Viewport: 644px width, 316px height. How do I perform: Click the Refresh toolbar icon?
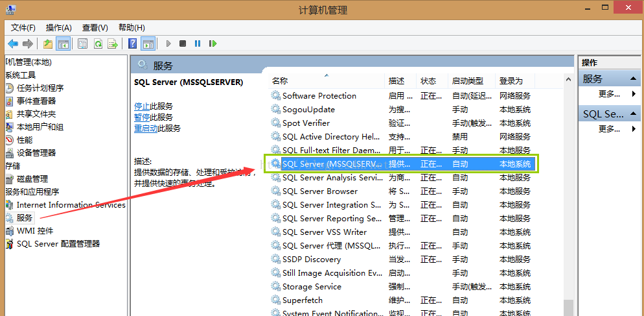pyautogui.click(x=98, y=43)
